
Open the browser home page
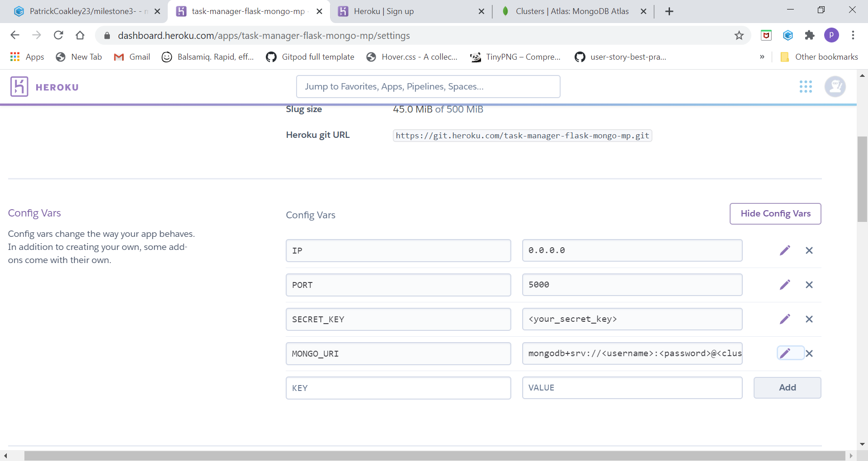80,35
